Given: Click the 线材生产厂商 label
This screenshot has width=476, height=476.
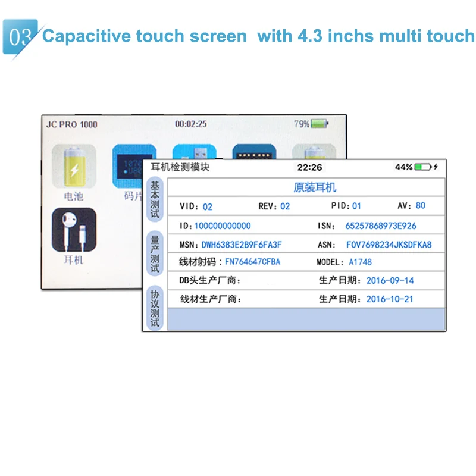Looking at the screenshot, I should click(x=211, y=299).
